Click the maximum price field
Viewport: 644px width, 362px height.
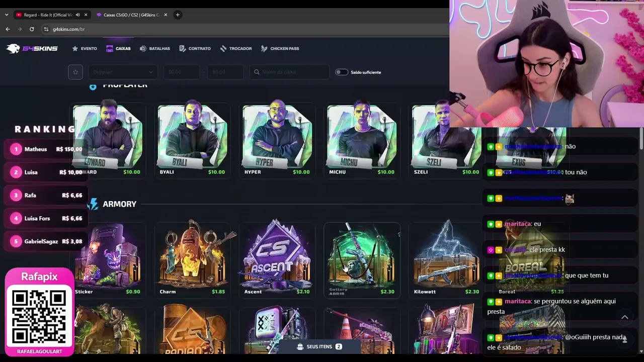pyautogui.click(x=225, y=72)
